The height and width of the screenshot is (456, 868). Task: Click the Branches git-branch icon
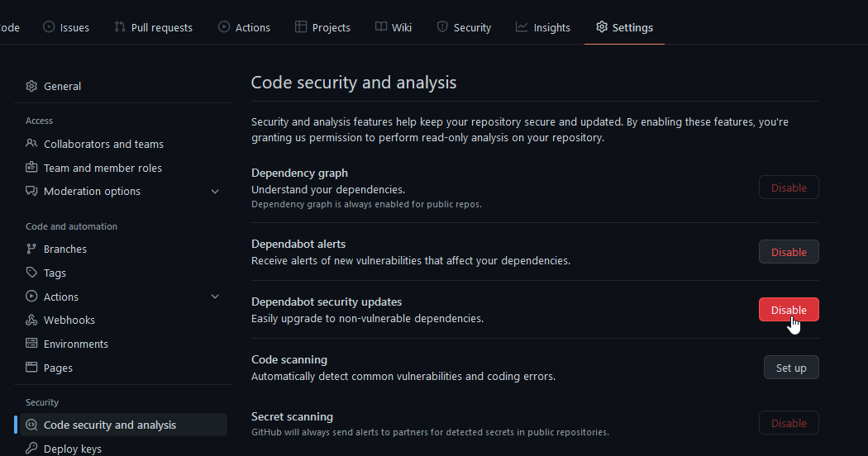[x=31, y=249]
